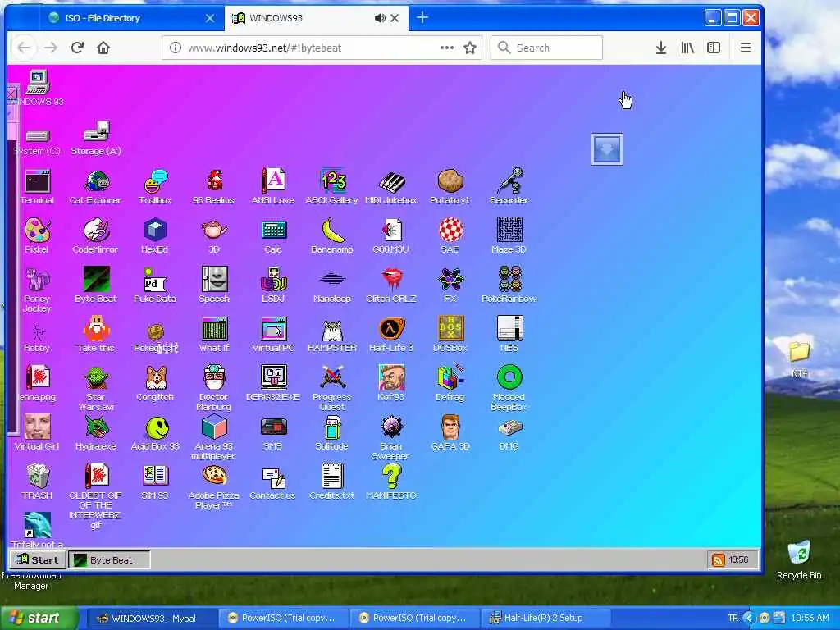Open DOSBox
Viewport: 840px width, 630px height.
[x=450, y=335]
